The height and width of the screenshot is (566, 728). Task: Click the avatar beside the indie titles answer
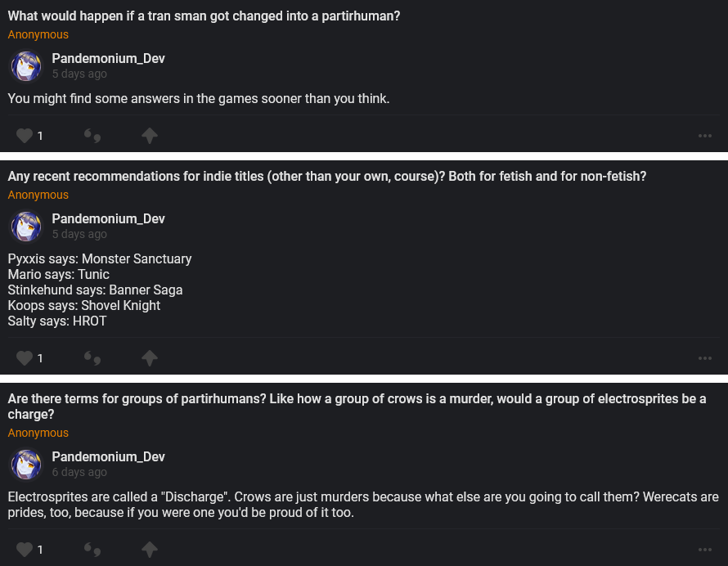pos(26,227)
